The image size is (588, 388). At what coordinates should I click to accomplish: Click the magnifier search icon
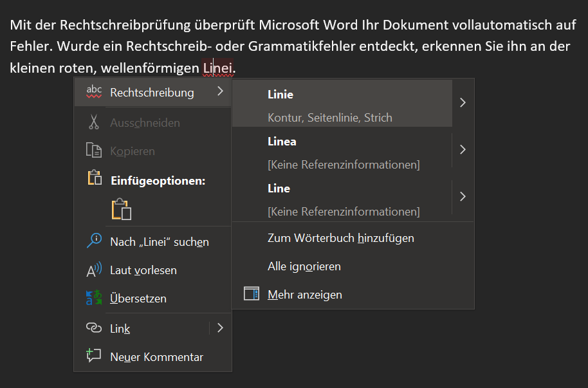(x=94, y=241)
